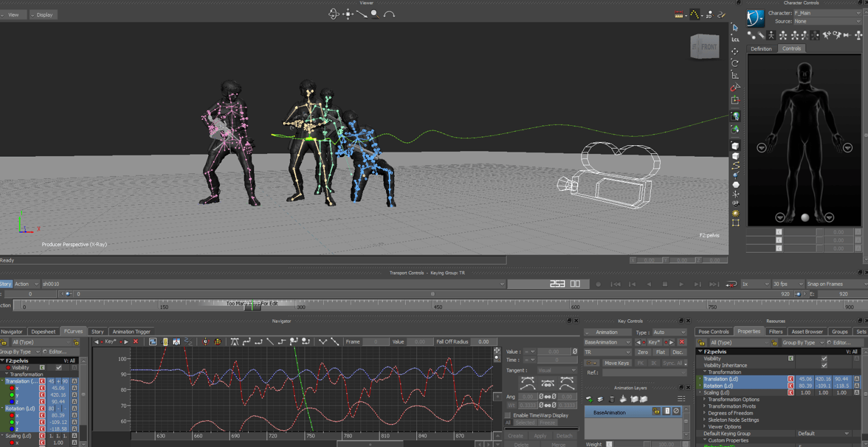Switch to the Dopesheet tab
The height and width of the screenshot is (447, 868).
[43, 332]
